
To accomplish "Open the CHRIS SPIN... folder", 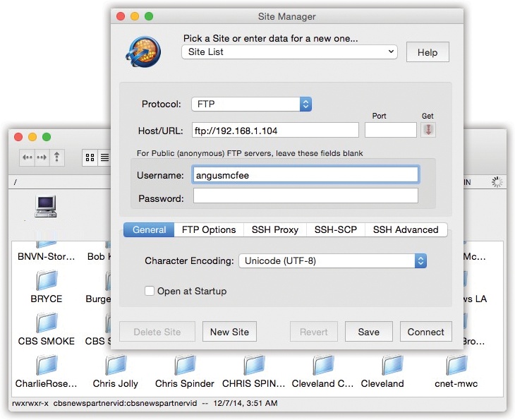I will pos(254,365).
